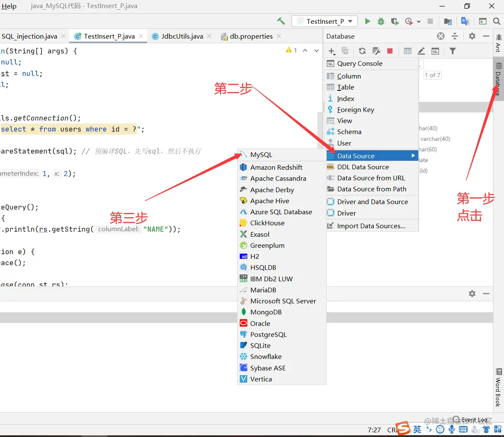
Task: Open the Help menu
Action: 8,6
